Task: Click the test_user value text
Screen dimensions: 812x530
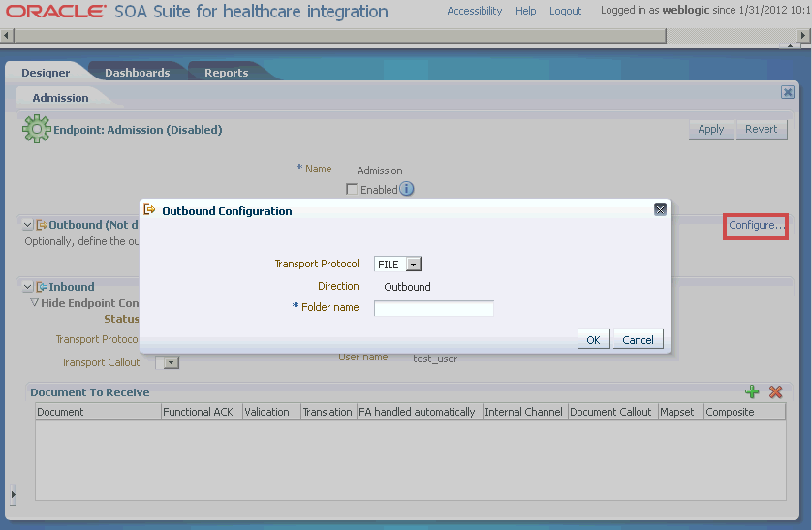Action: click(435, 359)
